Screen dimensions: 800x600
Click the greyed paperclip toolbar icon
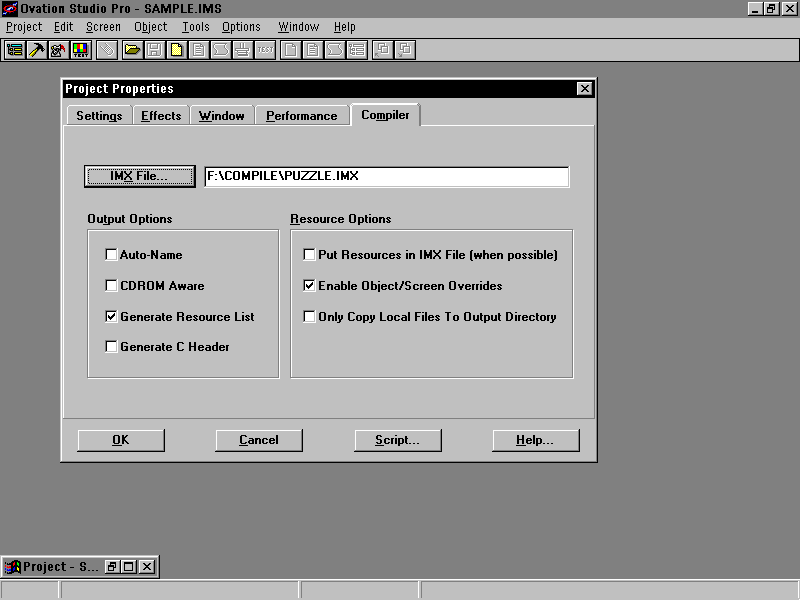coord(107,50)
